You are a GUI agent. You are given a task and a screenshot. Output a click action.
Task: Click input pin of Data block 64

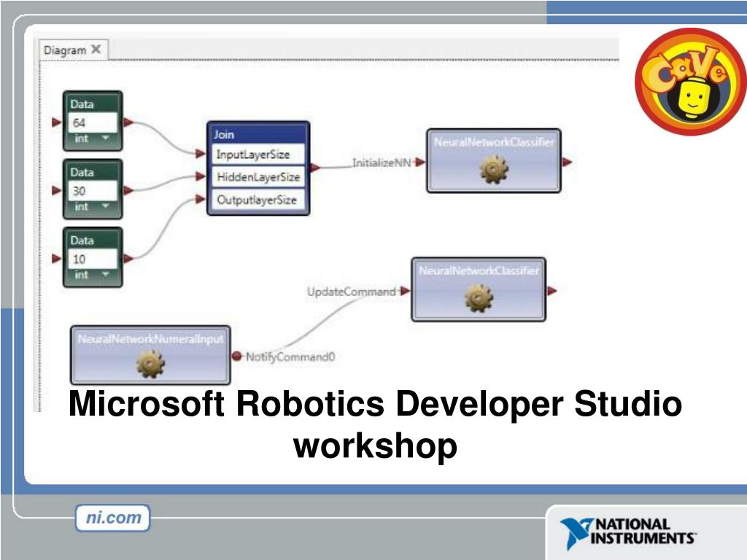[x=57, y=122]
